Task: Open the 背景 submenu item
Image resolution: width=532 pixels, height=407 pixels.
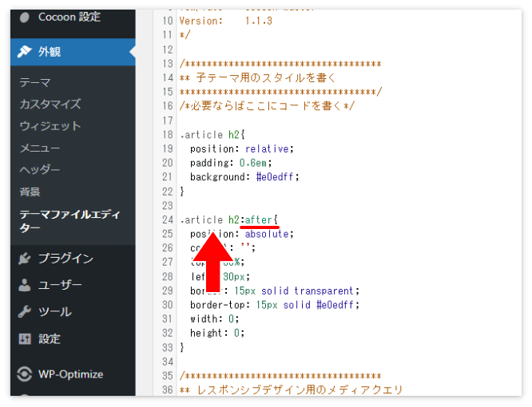Action: [x=30, y=192]
